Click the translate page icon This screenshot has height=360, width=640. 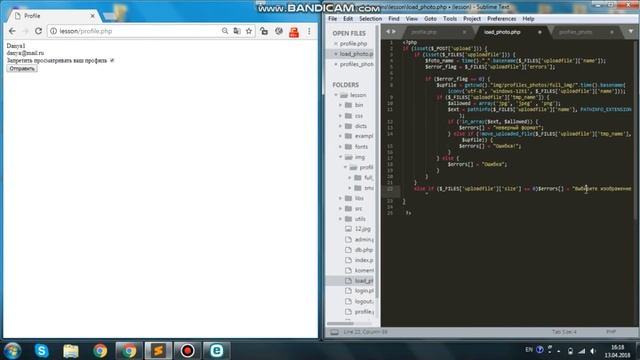point(237,31)
